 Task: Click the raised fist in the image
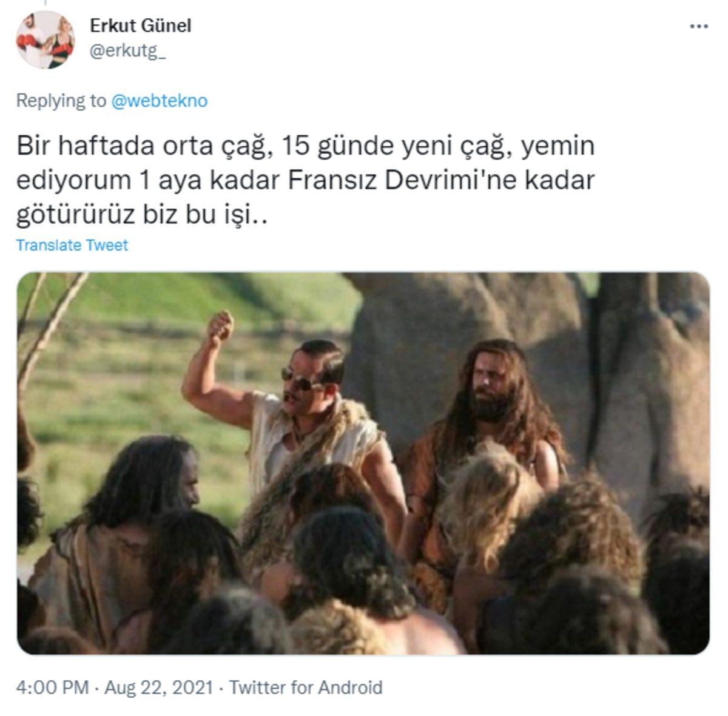[x=220, y=326]
